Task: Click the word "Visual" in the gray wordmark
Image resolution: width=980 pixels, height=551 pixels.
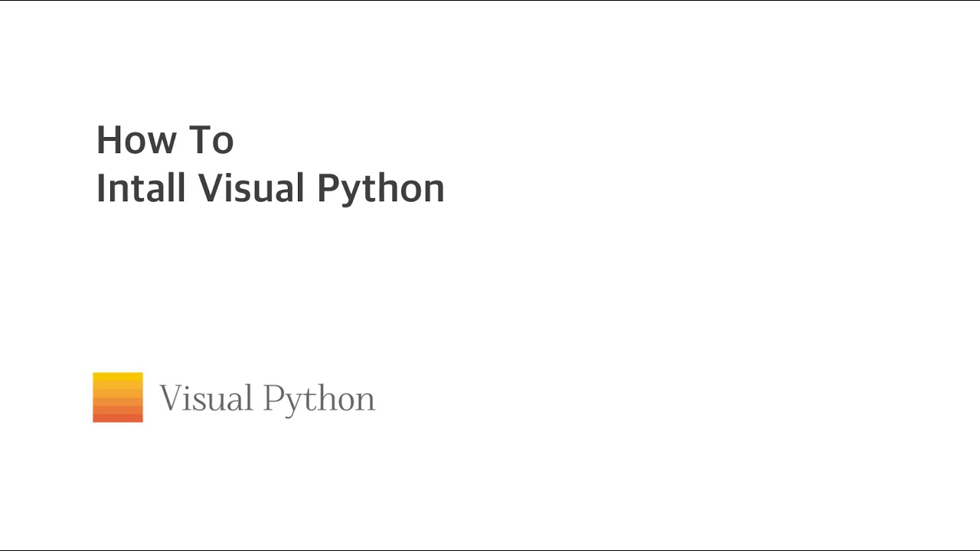Action: [x=206, y=399]
